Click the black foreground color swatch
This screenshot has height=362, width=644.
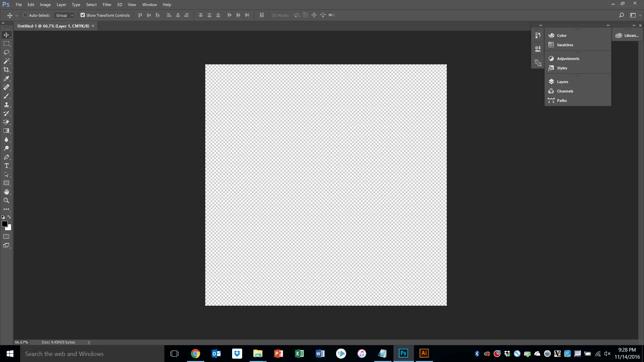[x=4, y=224]
